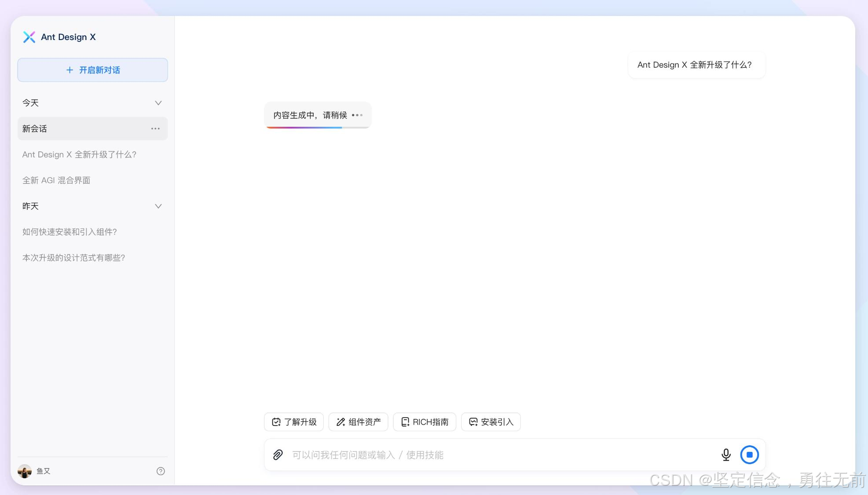
Task: Stop generation with the blue stop button
Action: tap(749, 455)
